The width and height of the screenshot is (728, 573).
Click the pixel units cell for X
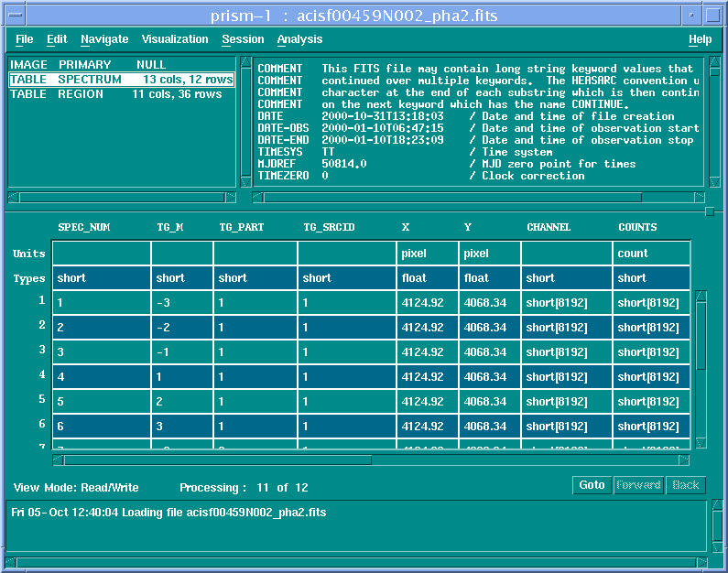pyautogui.click(x=427, y=254)
